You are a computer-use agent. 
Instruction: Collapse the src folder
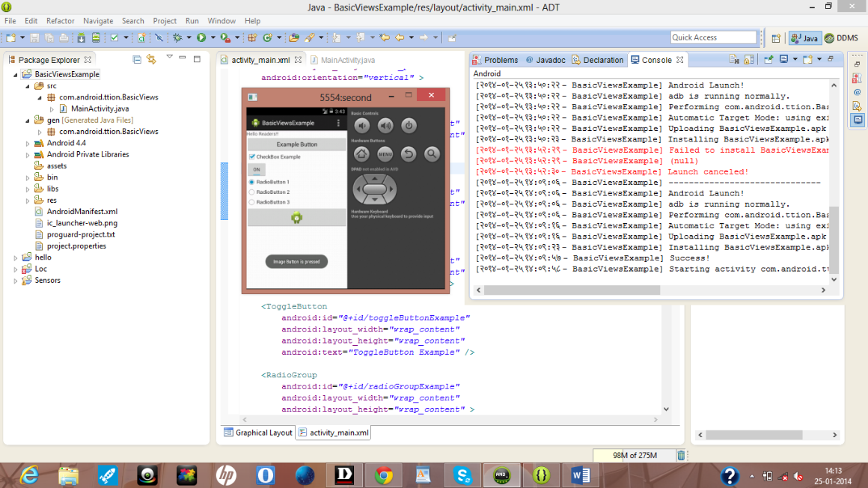tap(27, 86)
